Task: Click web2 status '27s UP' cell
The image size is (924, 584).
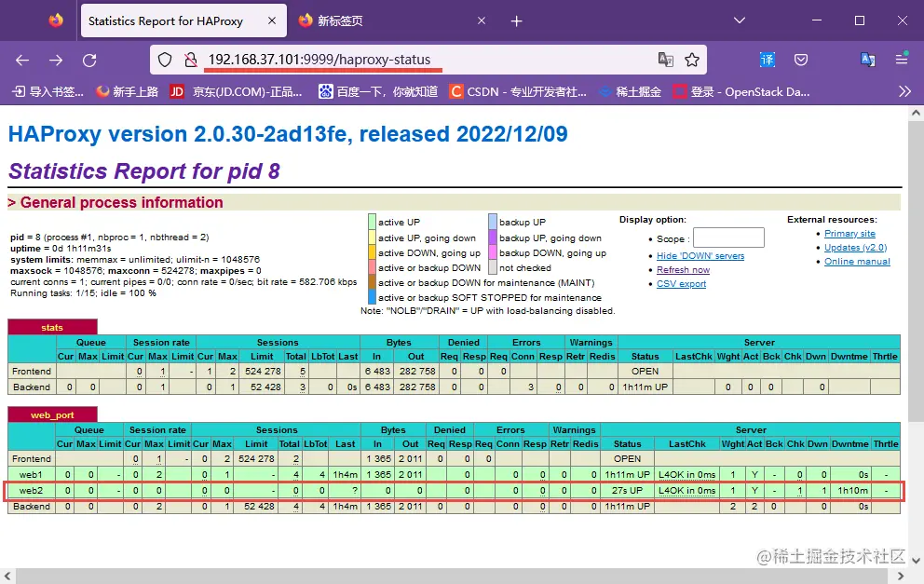Action: click(x=627, y=490)
